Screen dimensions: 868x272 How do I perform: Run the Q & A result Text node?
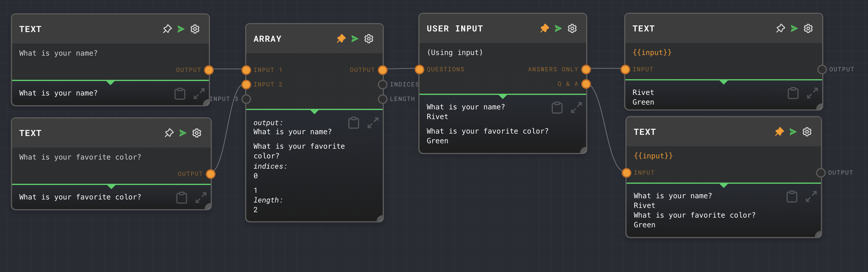point(793,131)
